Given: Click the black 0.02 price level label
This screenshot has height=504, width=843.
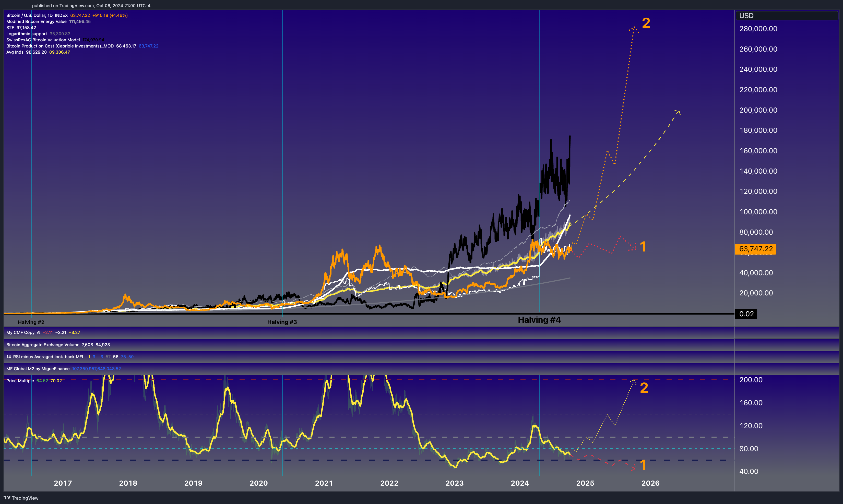Looking at the screenshot, I should 746,314.
